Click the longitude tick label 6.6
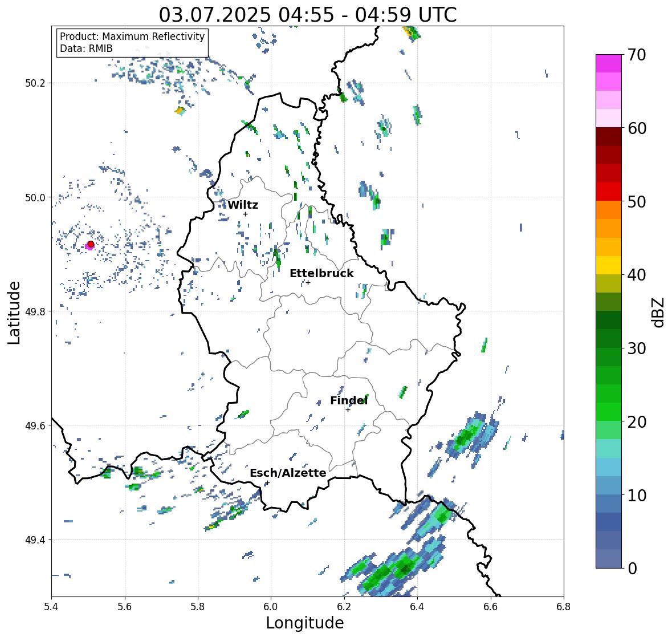The height and width of the screenshot is (637, 672). pyautogui.click(x=491, y=606)
